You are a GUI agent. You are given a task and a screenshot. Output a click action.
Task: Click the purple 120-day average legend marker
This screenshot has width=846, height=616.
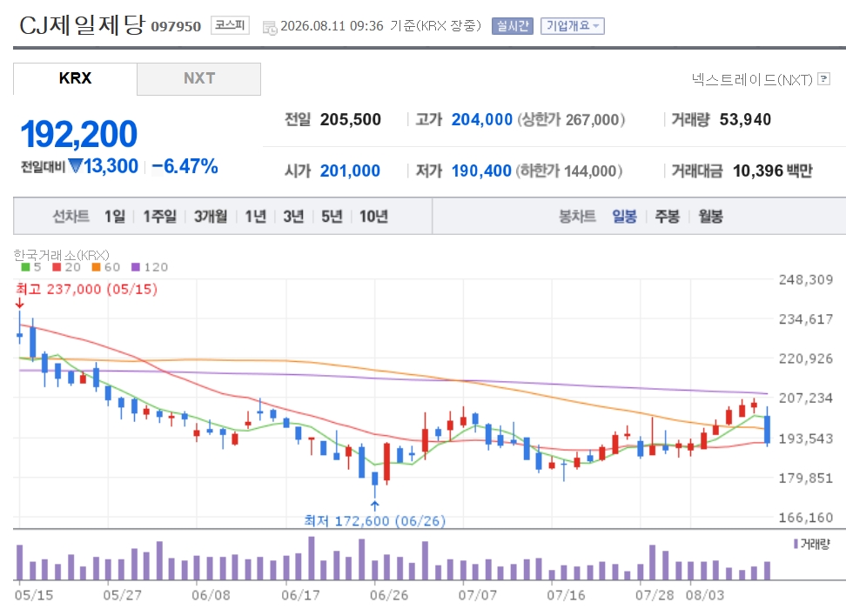click(136, 267)
